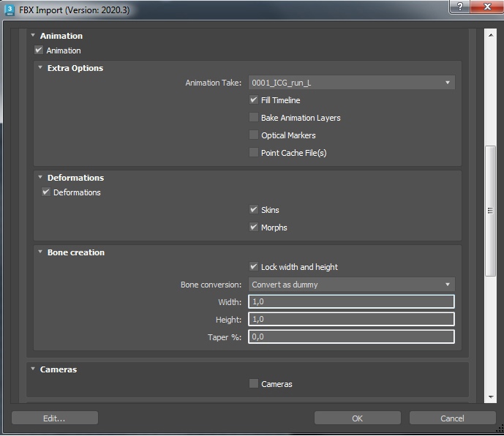Screen dimensions: 504x436
Task: Click the Cancel button
Action: point(452,418)
